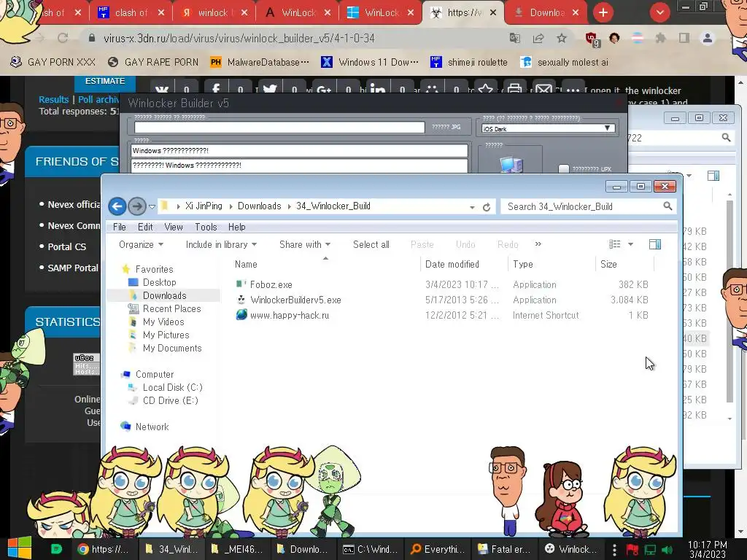Toggle the browser side panel icon
747x560 pixels.
pos(684,38)
